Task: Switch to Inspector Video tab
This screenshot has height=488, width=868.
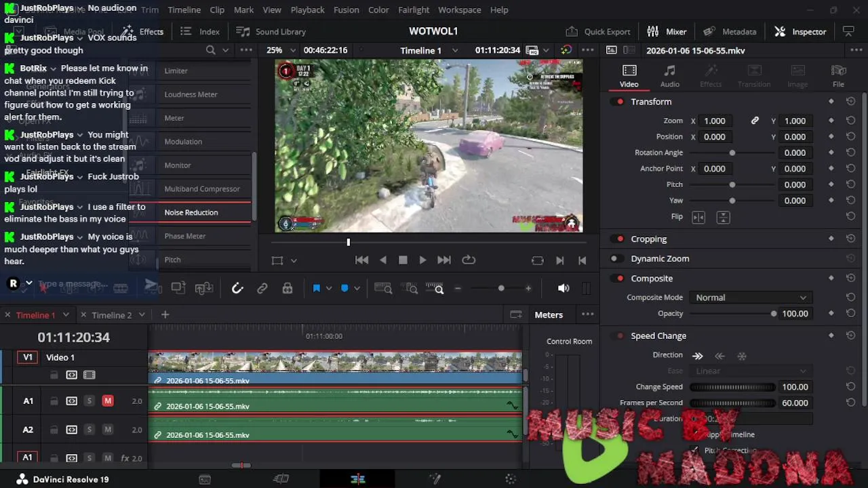Action: pos(629,76)
